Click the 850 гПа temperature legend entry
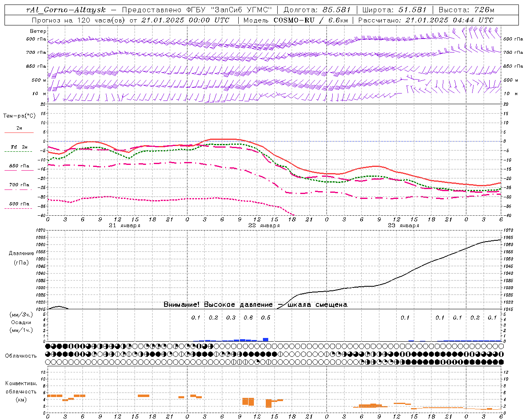Viewport: 525px width, 420px height. coord(19,166)
